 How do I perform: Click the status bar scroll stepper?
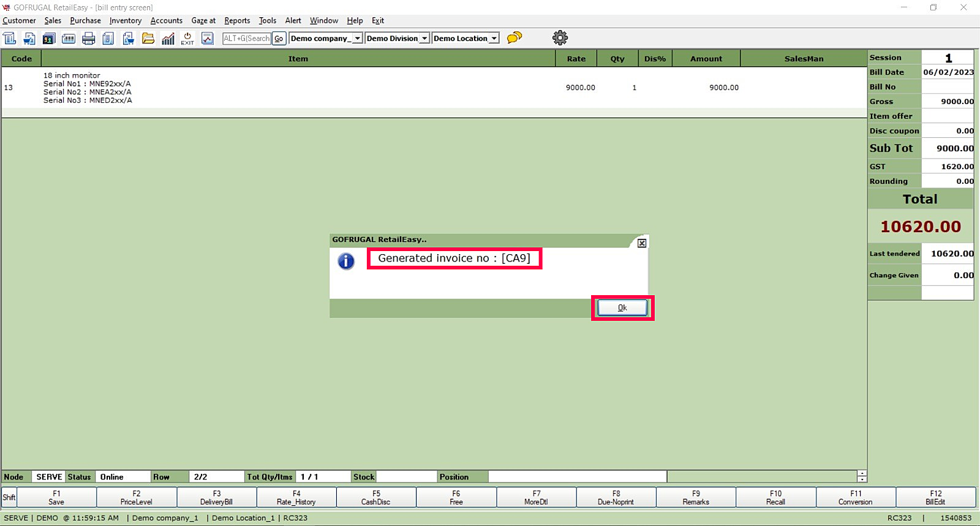862,476
